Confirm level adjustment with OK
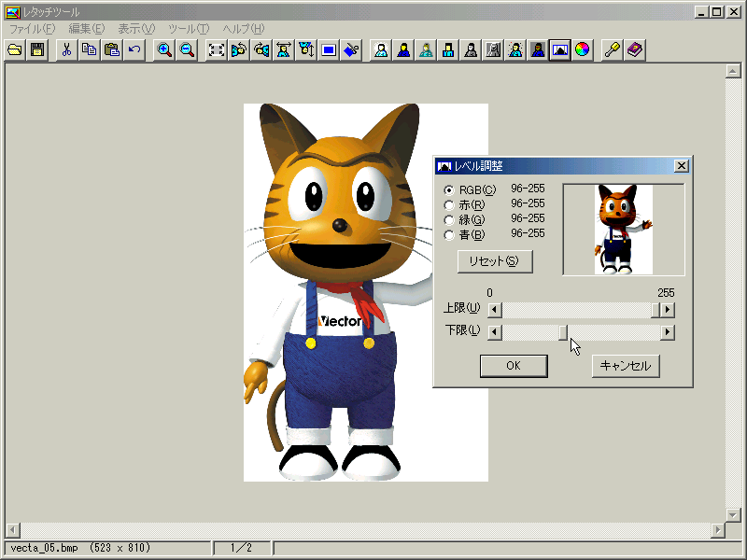Viewport: 747px width, 560px height. [514, 366]
